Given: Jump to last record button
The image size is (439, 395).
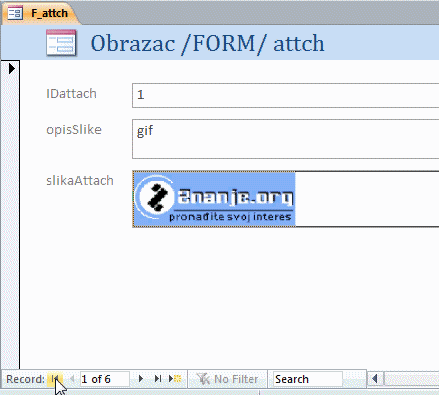Looking at the screenshot, I should click(x=158, y=379).
